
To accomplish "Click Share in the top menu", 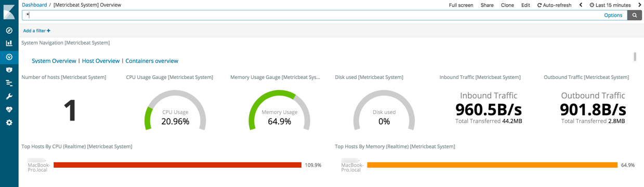I will point(487,5).
